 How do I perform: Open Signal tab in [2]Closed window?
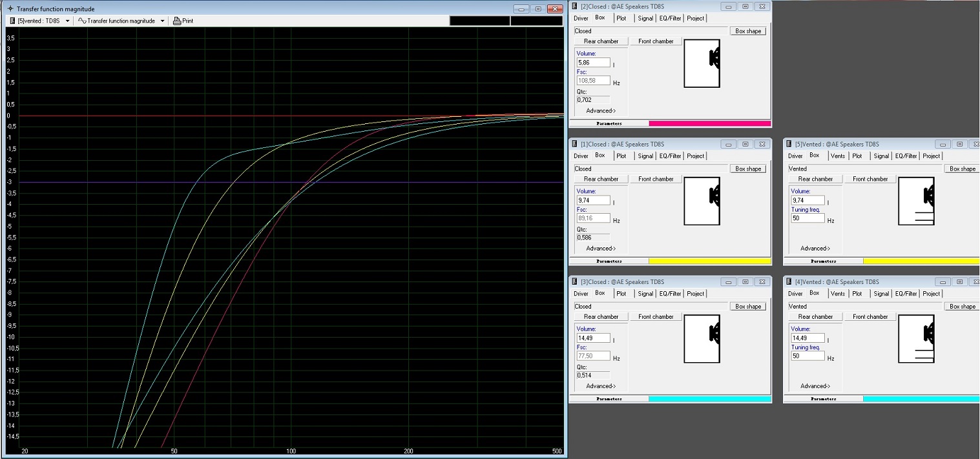645,18
